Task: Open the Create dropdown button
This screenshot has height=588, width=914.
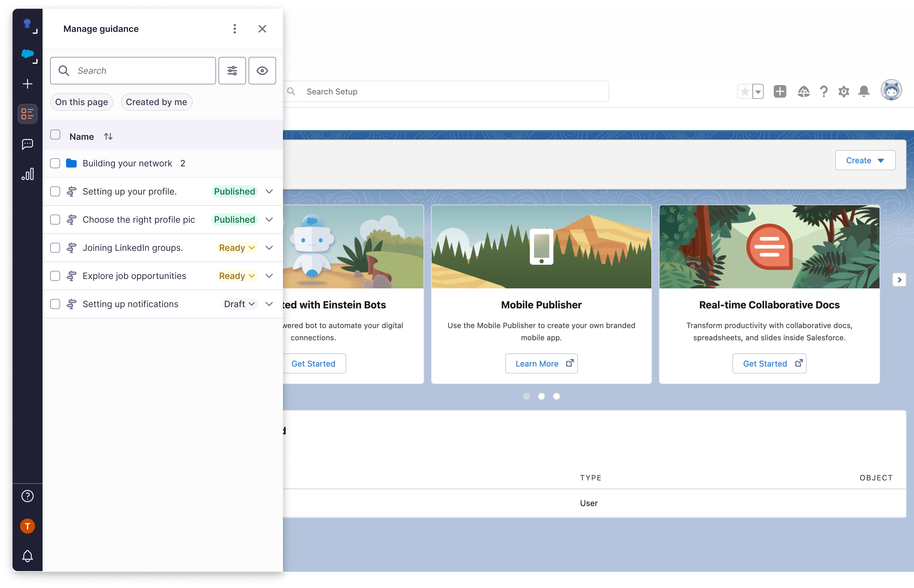Action: pos(865,160)
